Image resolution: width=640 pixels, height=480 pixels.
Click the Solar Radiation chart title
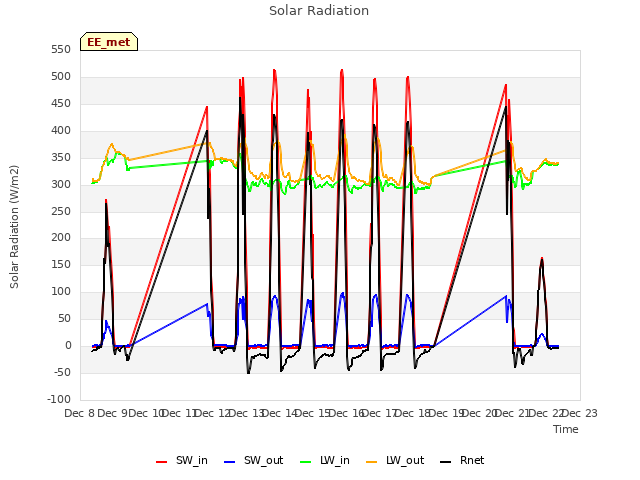tap(319, 11)
